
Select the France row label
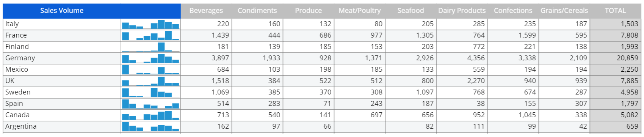coord(16,36)
